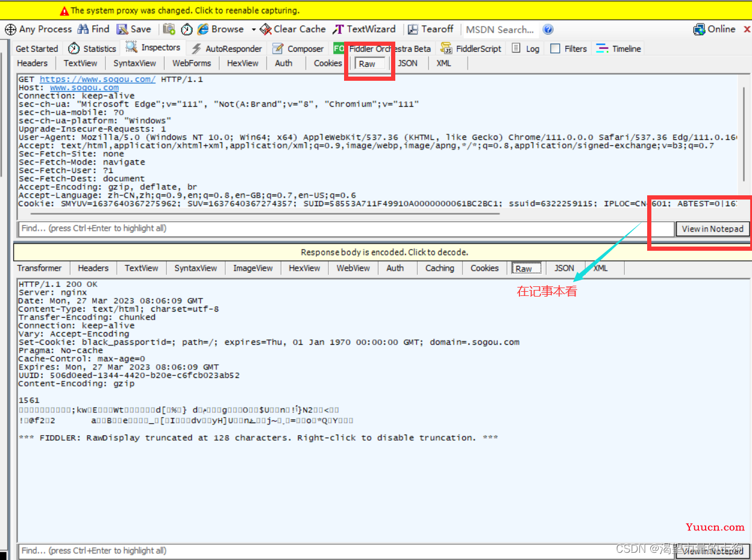Open the AutoResponder tab
752x560 pixels.
click(x=227, y=49)
